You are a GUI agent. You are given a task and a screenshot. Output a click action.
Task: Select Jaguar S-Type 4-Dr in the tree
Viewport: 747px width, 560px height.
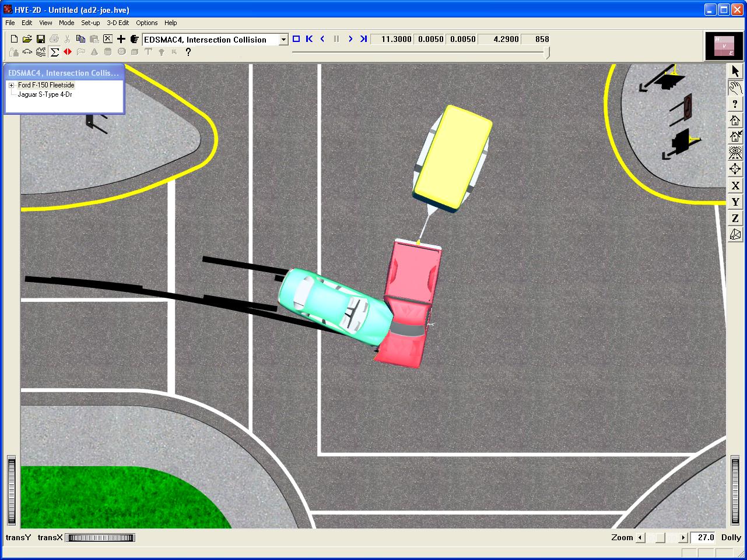(x=45, y=94)
